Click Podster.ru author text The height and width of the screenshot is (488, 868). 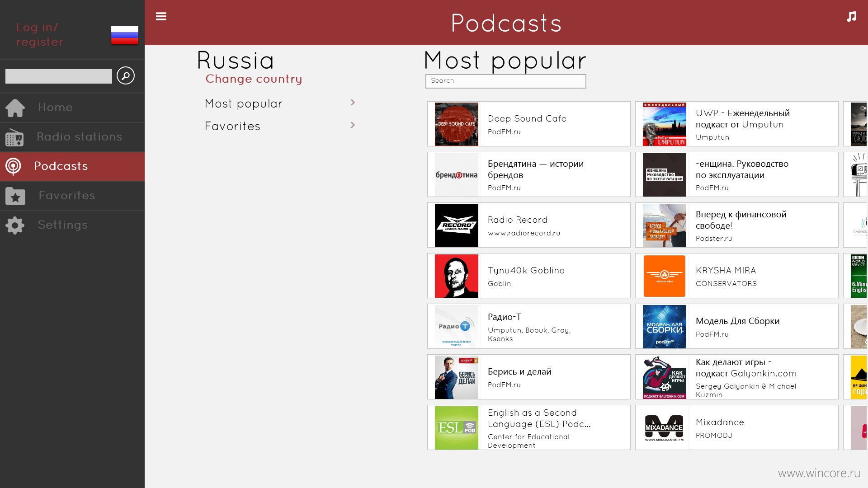pyautogui.click(x=714, y=239)
